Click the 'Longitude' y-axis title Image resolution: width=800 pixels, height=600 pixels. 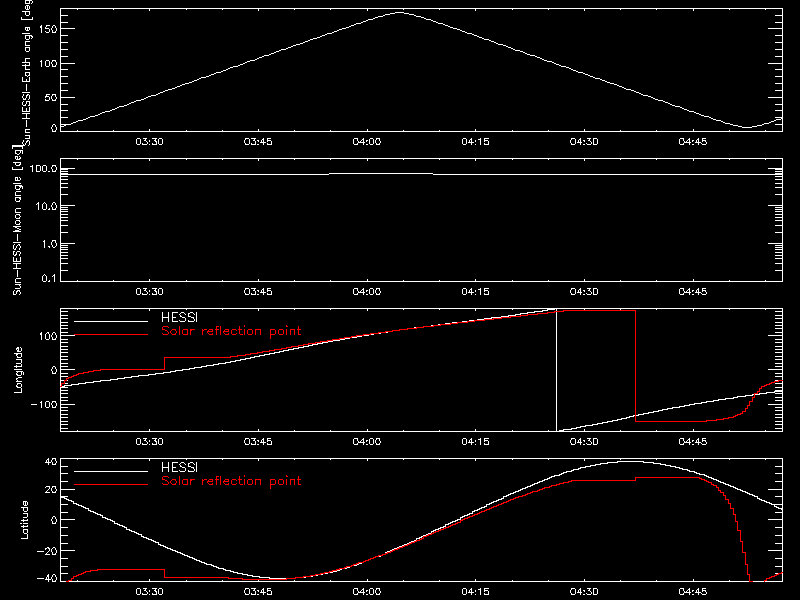click(18, 370)
